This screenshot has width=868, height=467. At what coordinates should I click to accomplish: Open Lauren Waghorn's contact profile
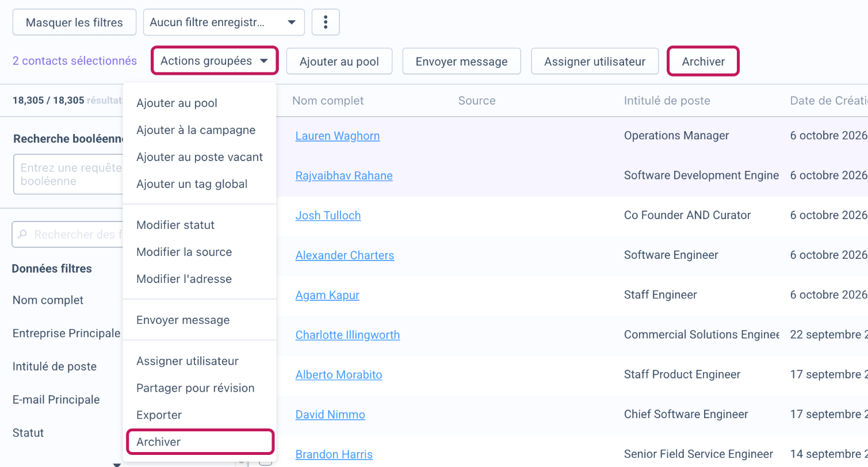coord(338,136)
